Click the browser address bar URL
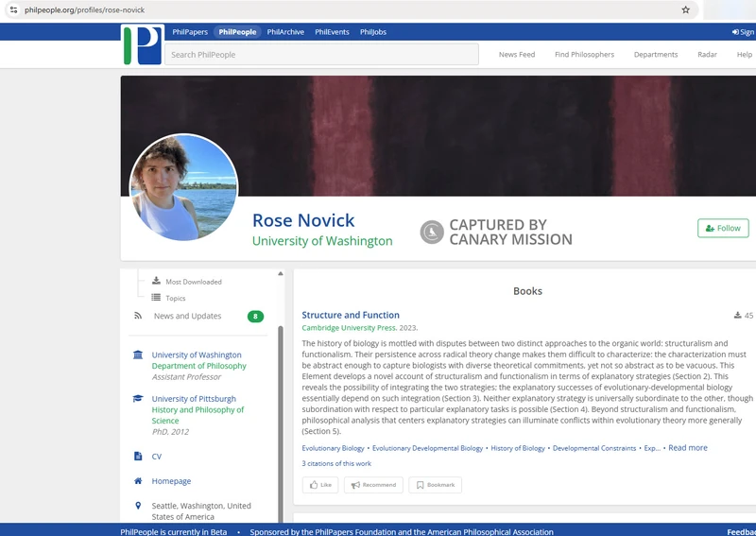 pos(84,9)
